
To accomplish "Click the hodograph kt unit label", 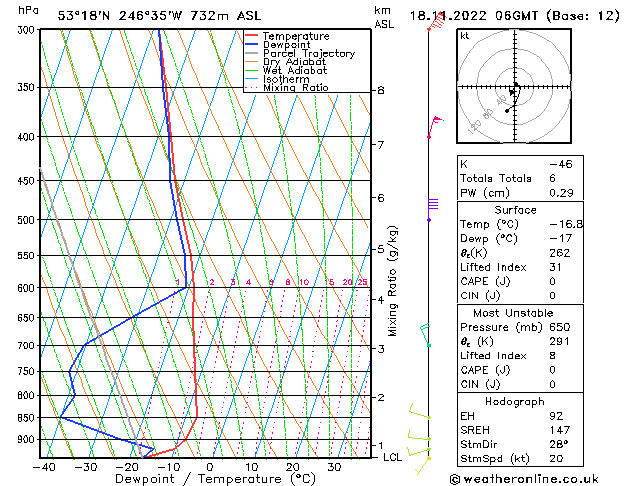I will pyautogui.click(x=465, y=36).
